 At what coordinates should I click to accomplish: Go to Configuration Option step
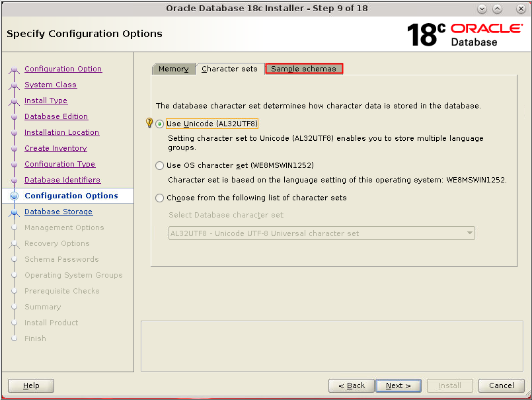pos(63,69)
